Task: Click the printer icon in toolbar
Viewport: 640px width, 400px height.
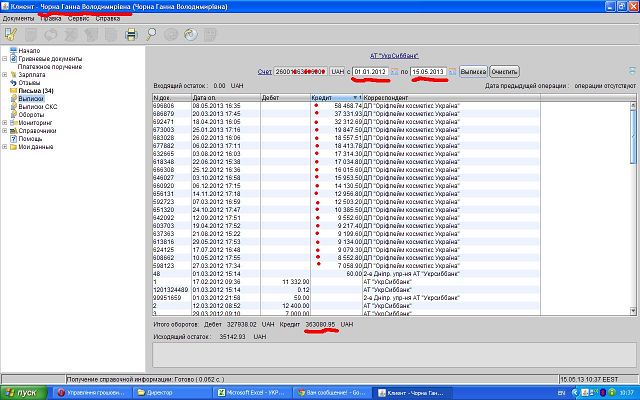Action: pyautogui.click(x=130, y=34)
